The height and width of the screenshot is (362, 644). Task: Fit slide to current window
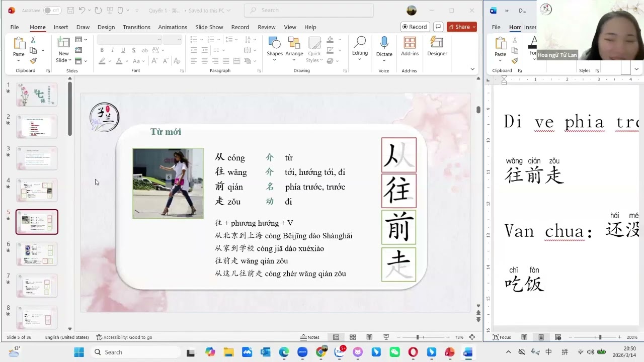click(472, 337)
